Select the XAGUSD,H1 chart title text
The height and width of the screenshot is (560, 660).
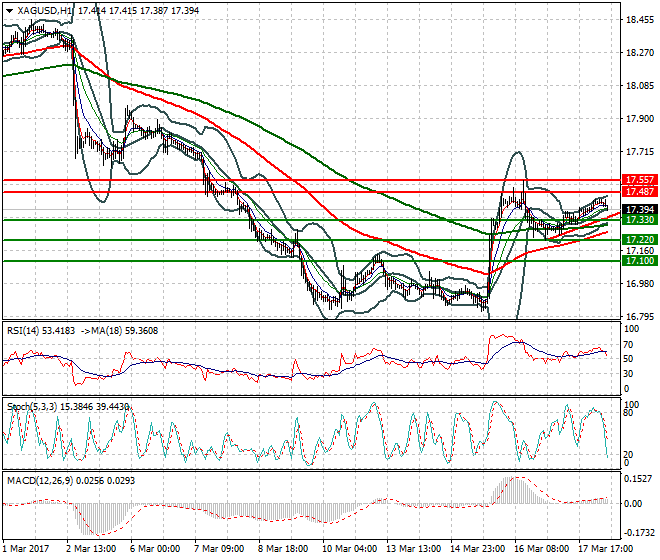[45, 11]
